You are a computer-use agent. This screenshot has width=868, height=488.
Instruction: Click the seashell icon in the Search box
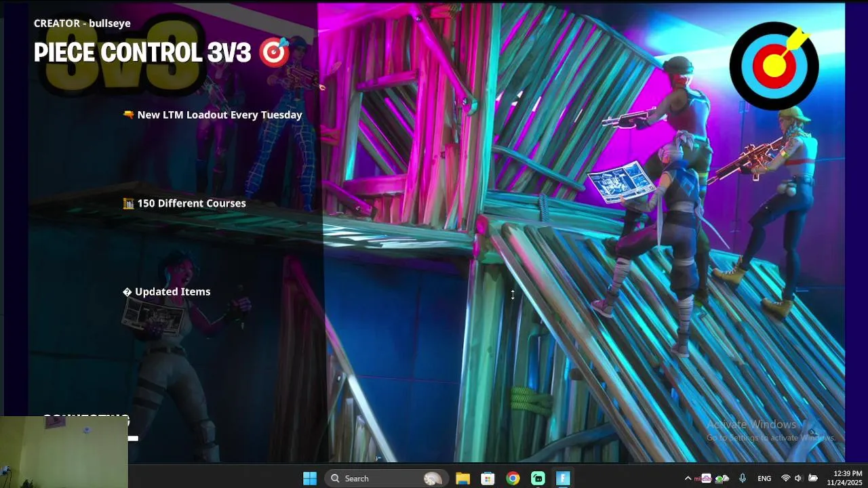[x=433, y=479]
